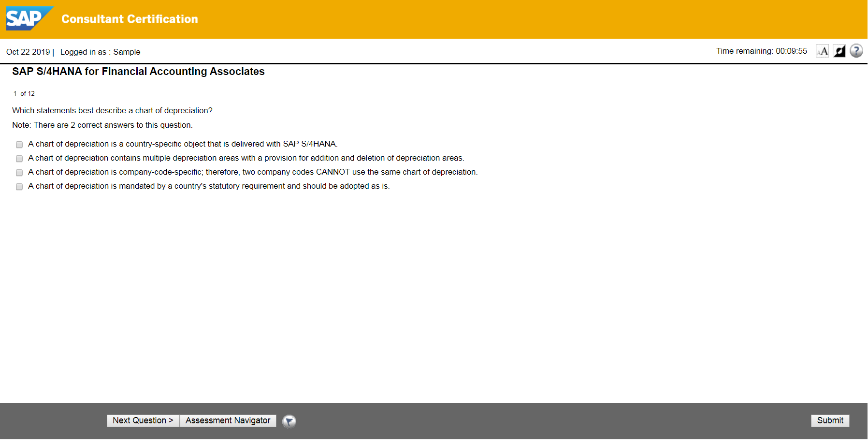This screenshot has width=868, height=448.
Task: Open the Assessment Navigator
Action: click(228, 421)
